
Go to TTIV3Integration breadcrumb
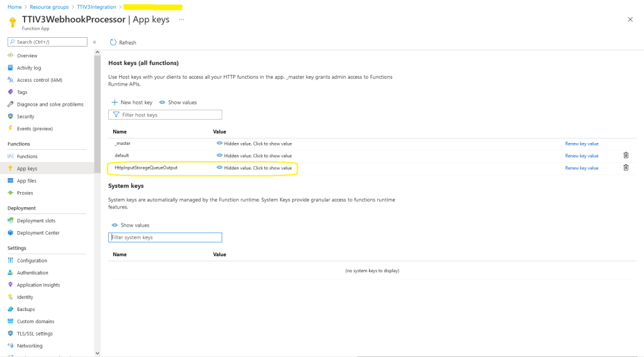(x=96, y=7)
